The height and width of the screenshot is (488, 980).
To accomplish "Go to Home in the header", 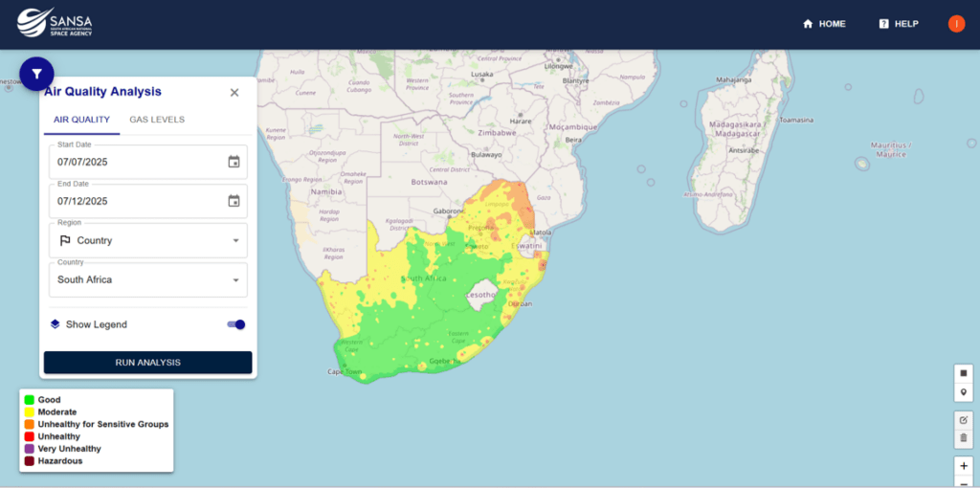I will pos(824,24).
